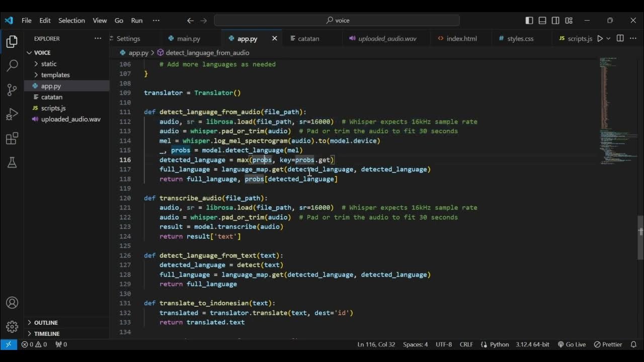Open the title bar overflow menu ellipsis
Image resolution: width=644 pixels, height=362 pixels.
pos(156,21)
